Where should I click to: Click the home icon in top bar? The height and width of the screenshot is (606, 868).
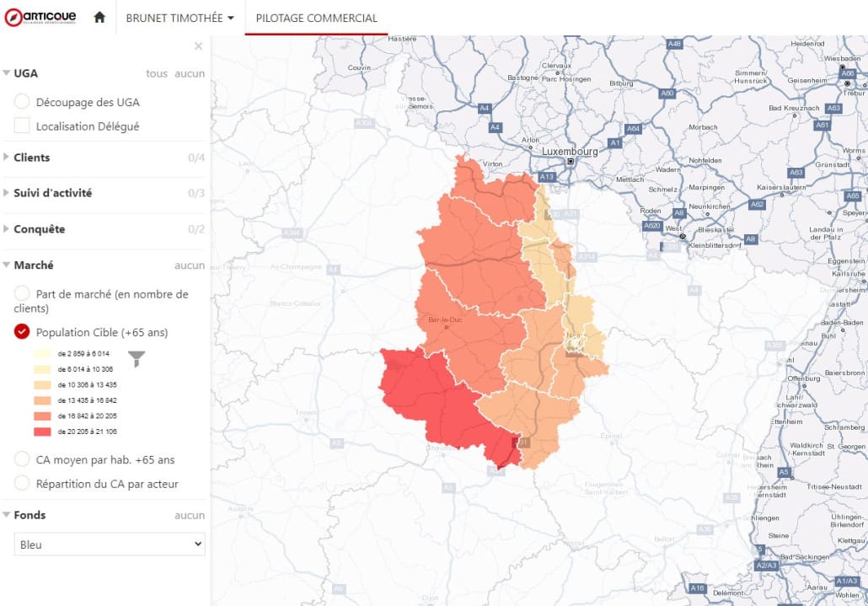pyautogui.click(x=99, y=18)
